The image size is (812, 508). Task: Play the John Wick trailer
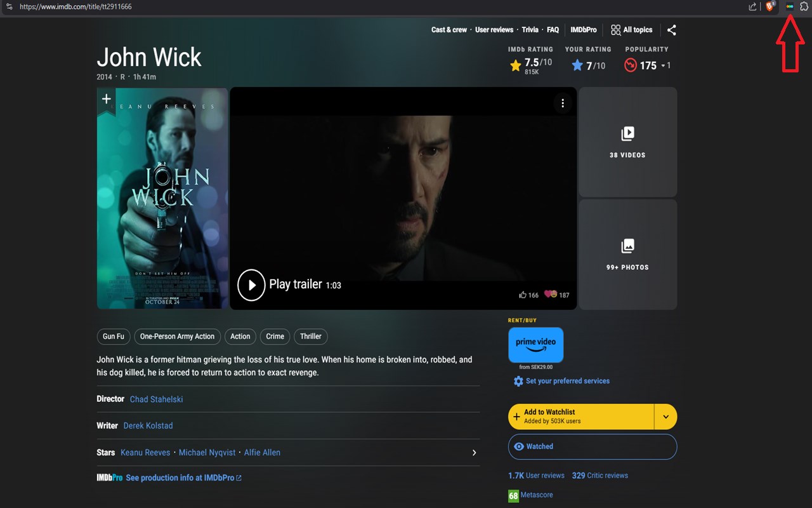251,284
